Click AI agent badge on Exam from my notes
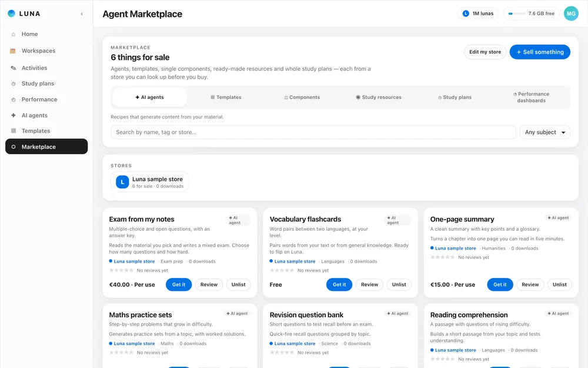The height and width of the screenshot is (368, 588). pos(239,220)
